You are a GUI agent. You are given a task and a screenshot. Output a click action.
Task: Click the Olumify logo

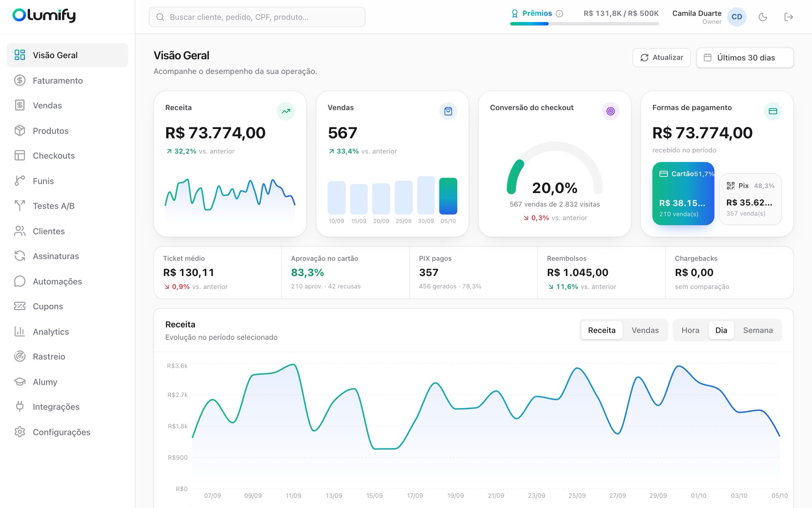(x=44, y=15)
